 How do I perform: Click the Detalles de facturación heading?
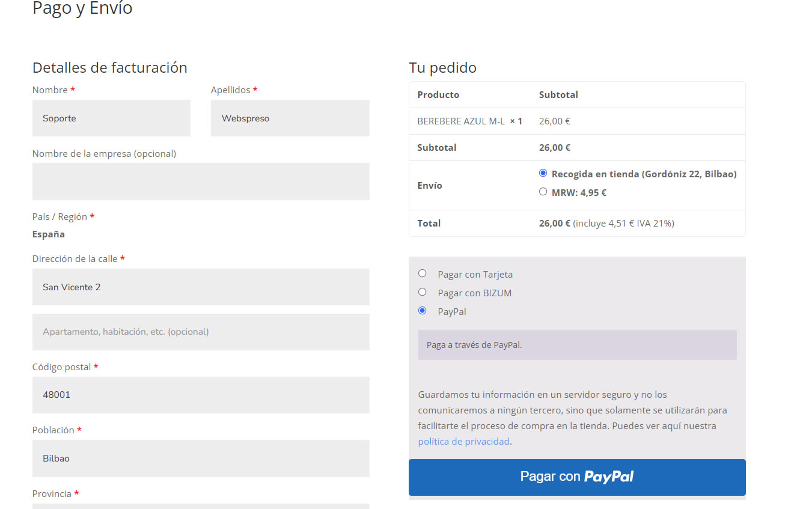tap(110, 67)
